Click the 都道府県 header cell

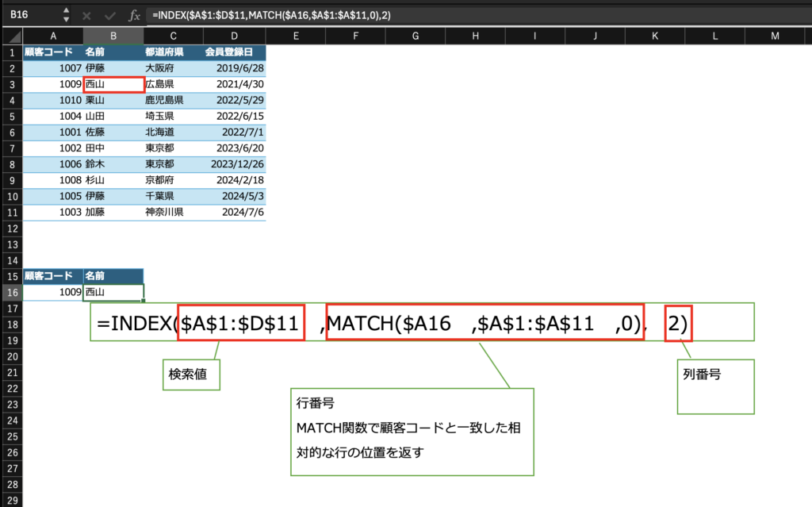pyautogui.click(x=174, y=52)
